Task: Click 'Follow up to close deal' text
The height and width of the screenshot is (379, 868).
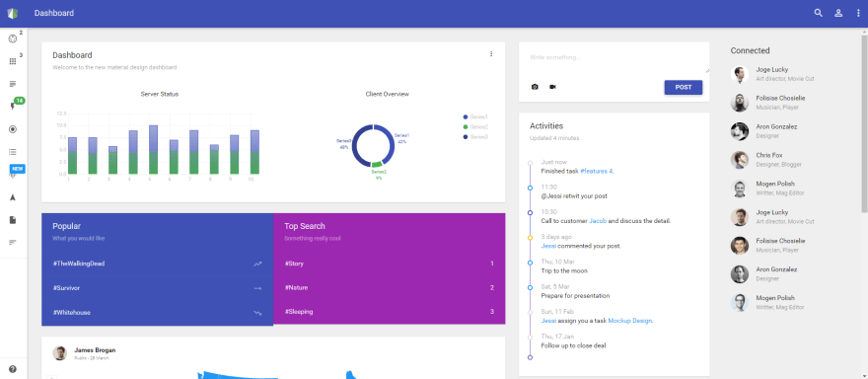Action: (573, 345)
